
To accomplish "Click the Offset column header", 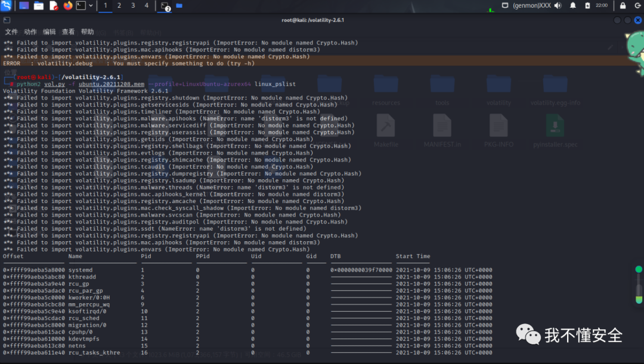I will (x=13, y=256).
